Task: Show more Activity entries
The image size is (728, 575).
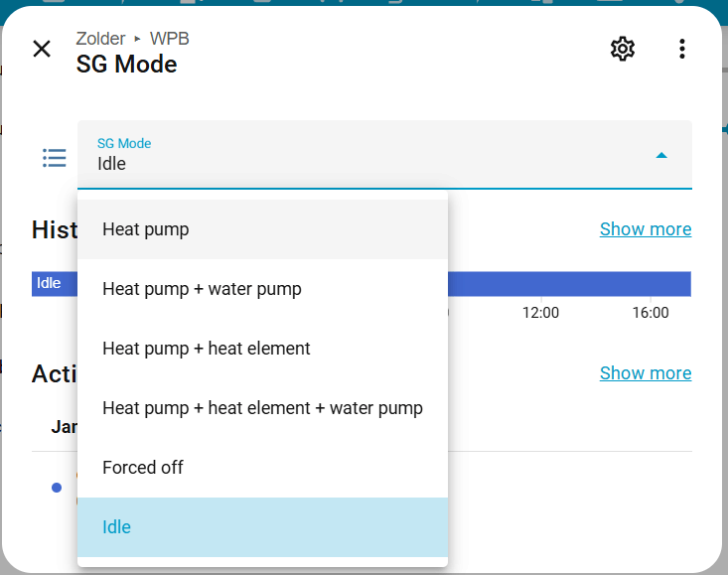Action: click(646, 373)
